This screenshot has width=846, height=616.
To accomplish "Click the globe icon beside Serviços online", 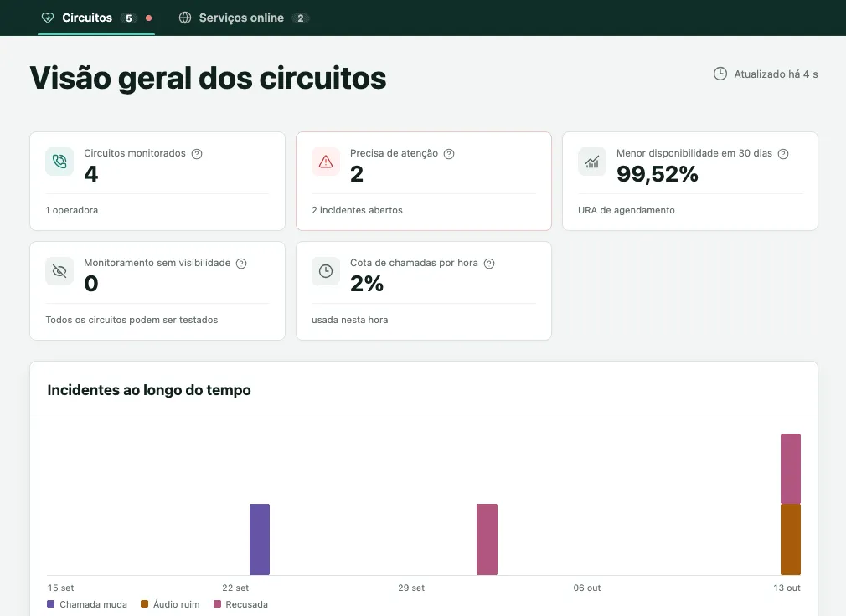I will click(185, 18).
